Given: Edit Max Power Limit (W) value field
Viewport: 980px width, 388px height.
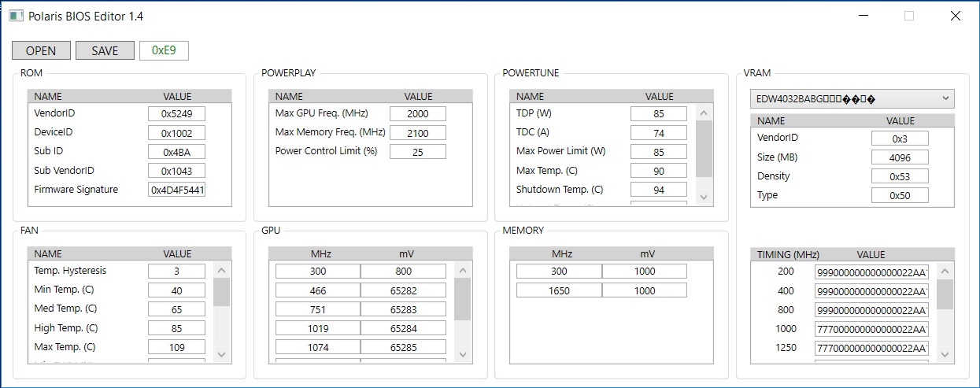Looking at the screenshot, I should pos(659,152).
